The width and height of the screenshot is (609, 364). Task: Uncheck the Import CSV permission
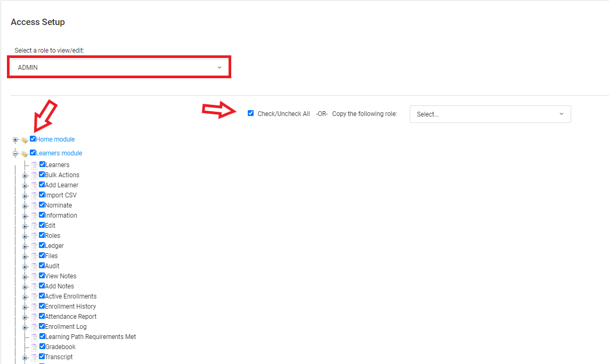(42, 195)
